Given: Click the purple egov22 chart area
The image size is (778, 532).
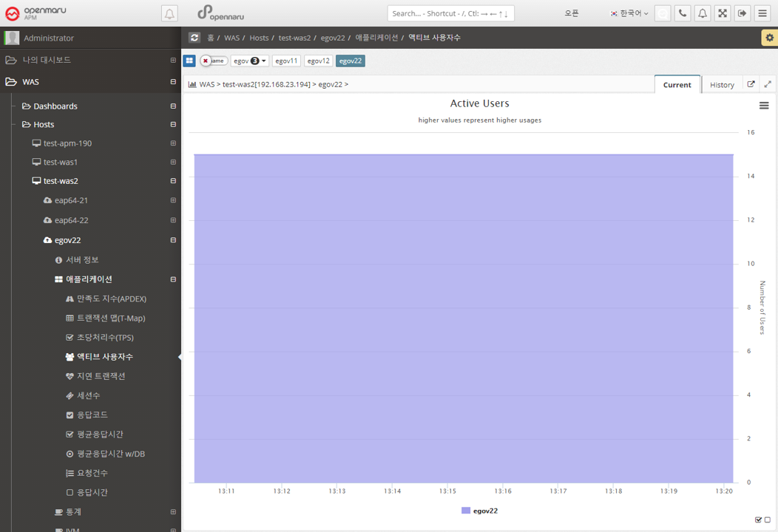Looking at the screenshot, I should (x=464, y=318).
